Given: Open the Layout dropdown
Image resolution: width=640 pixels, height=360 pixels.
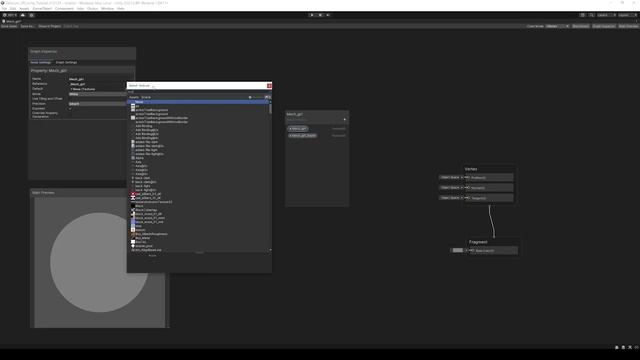Looking at the screenshot, I should [627, 15].
